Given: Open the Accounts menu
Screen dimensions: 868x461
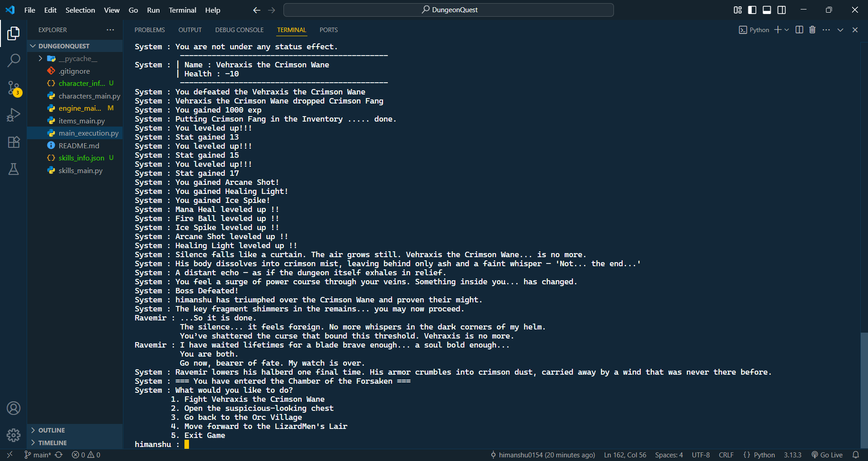Looking at the screenshot, I should [14, 408].
